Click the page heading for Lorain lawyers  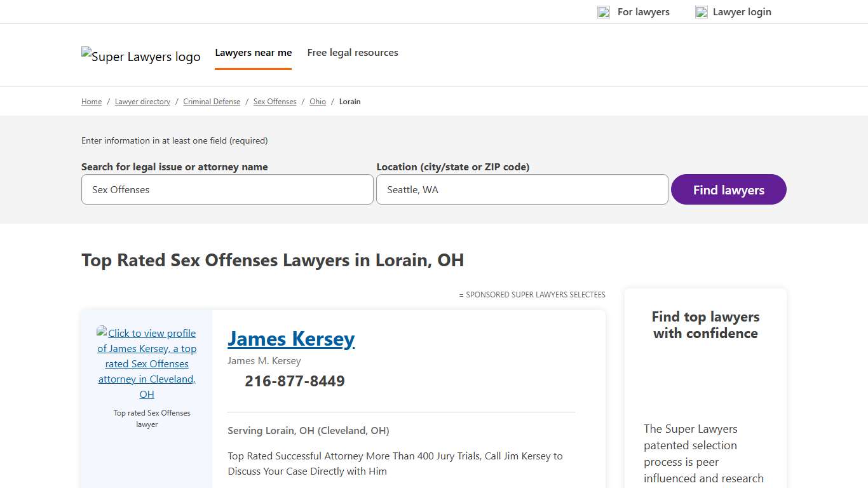pyautogui.click(x=272, y=260)
